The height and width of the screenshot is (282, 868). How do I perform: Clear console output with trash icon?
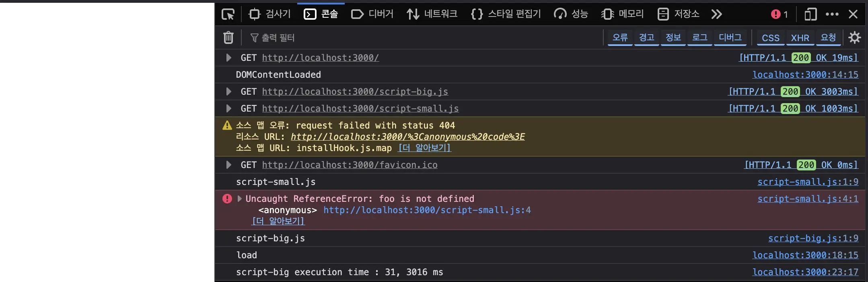pos(228,37)
